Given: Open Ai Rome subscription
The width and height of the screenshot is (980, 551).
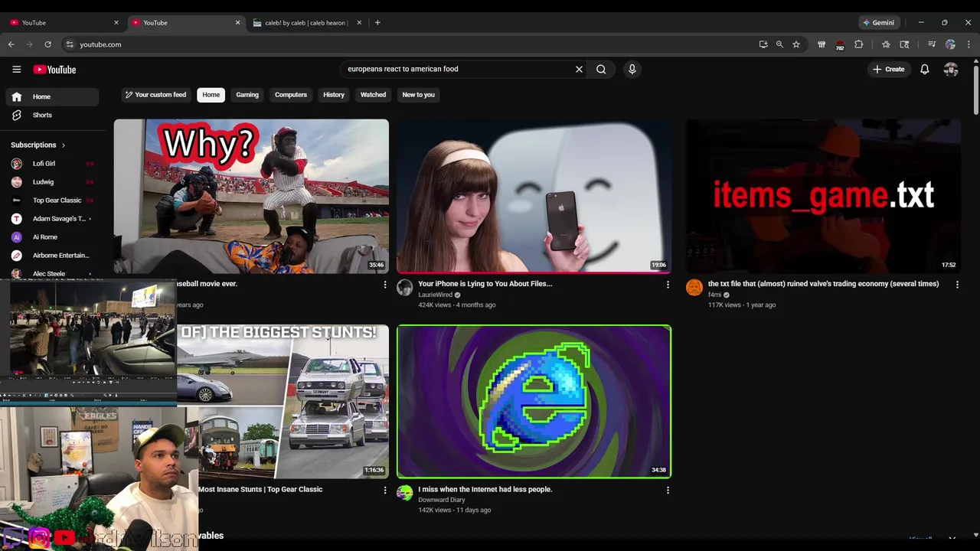Looking at the screenshot, I should pyautogui.click(x=52, y=237).
